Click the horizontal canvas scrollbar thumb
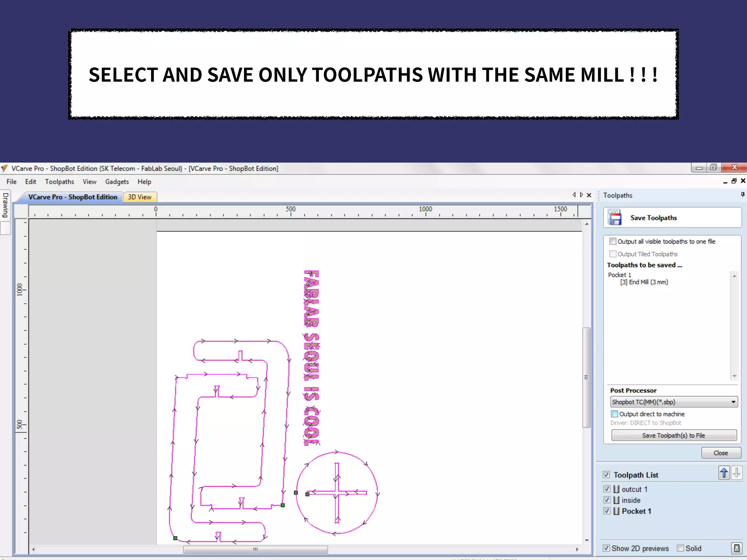 click(255, 549)
